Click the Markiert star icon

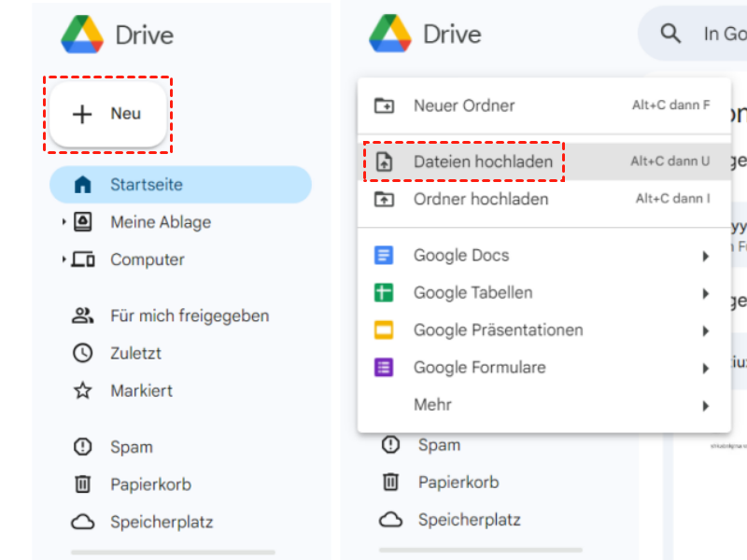point(83,391)
